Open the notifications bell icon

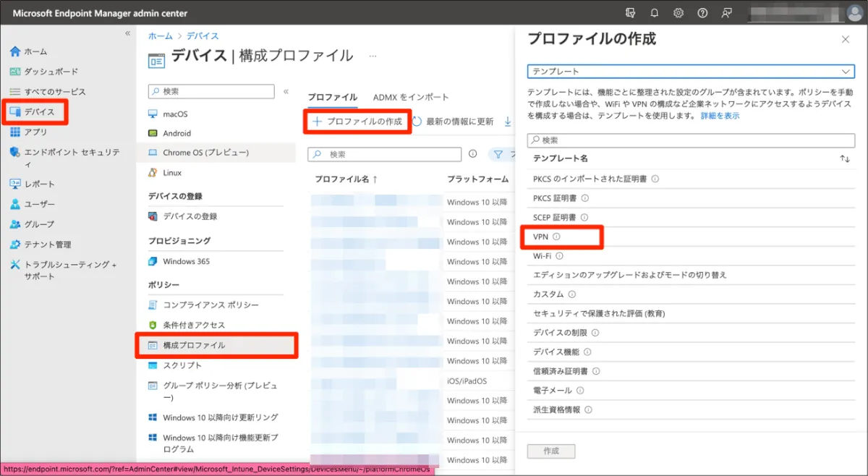[x=655, y=13]
